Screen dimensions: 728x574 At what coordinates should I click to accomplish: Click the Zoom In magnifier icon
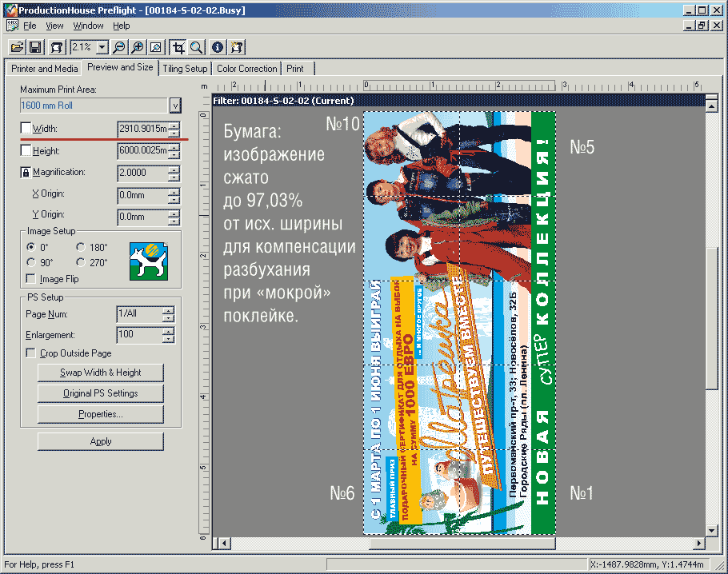coord(138,47)
